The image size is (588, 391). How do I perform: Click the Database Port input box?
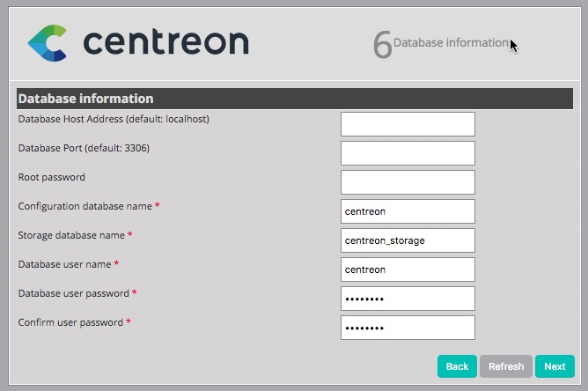coord(408,153)
